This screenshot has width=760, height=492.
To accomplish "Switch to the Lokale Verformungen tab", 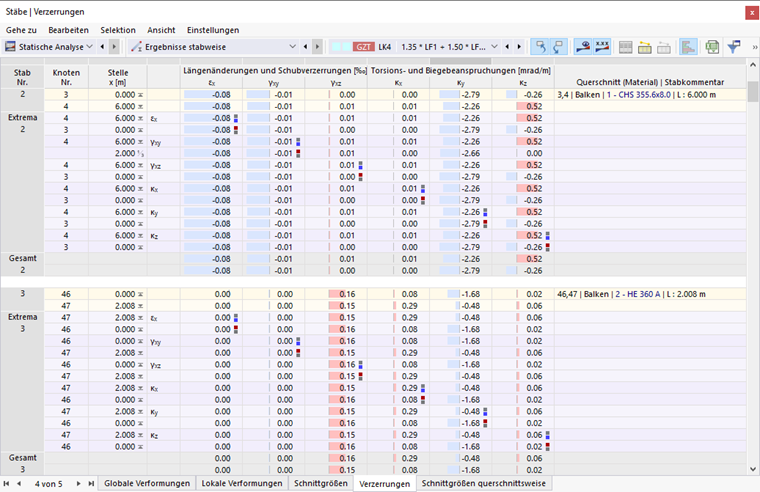I will [242, 483].
